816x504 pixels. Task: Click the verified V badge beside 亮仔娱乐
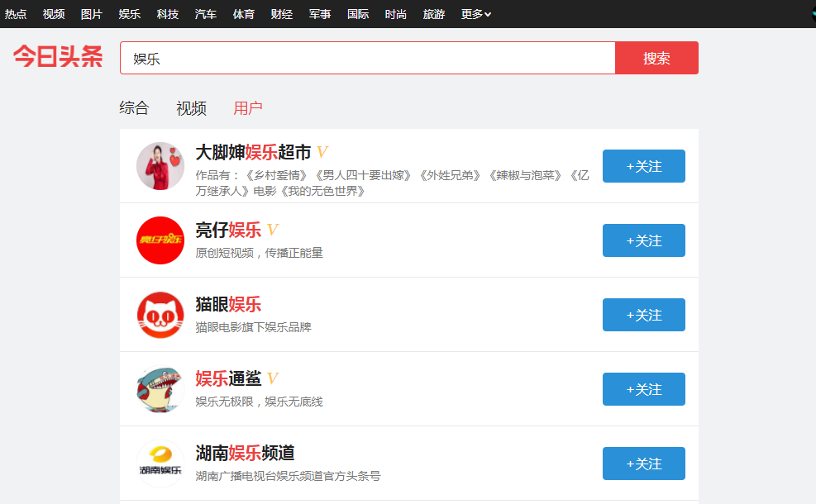point(273,230)
